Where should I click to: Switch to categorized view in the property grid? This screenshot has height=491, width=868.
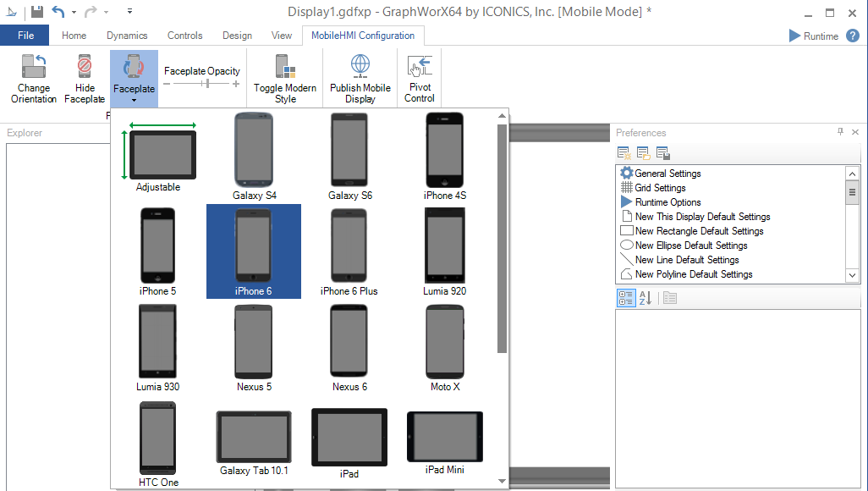626,298
